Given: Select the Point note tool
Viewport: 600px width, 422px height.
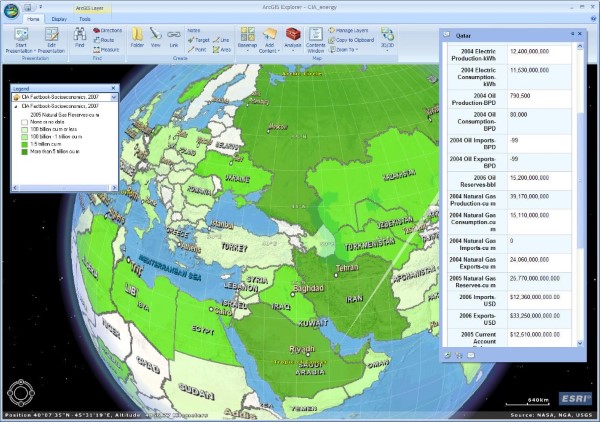Looking at the screenshot, I should coord(197,50).
